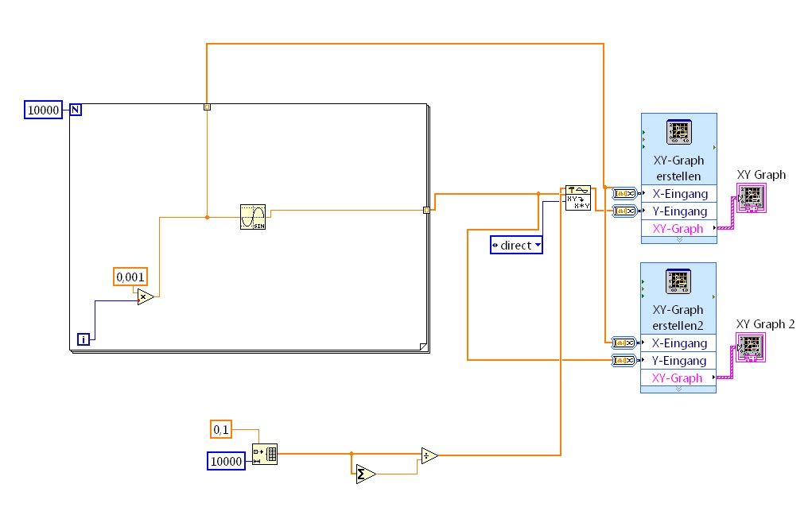Select the Add Array Elements sigma node
The image size is (812, 515).
point(366,474)
